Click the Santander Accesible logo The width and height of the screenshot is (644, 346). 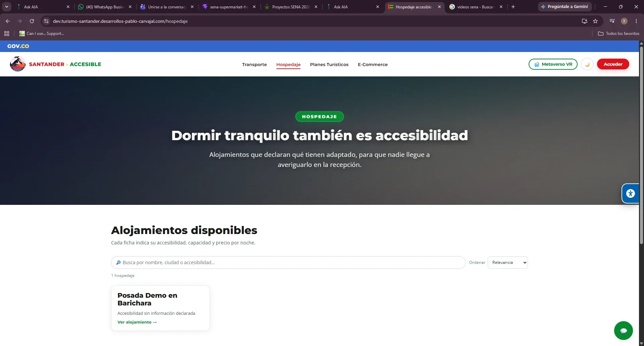click(55, 64)
